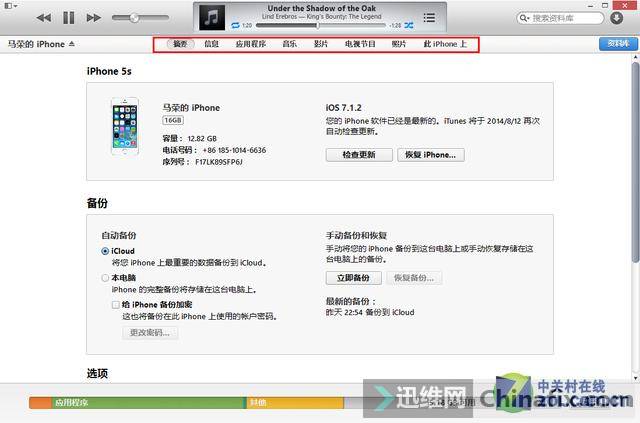Viewport: 640px width, 423px height.
Task: Switch to the 电视节目 tab
Action: pos(360,44)
